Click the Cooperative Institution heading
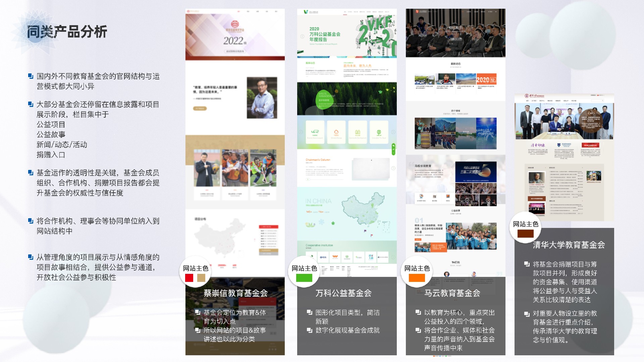 tap(319, 245)
